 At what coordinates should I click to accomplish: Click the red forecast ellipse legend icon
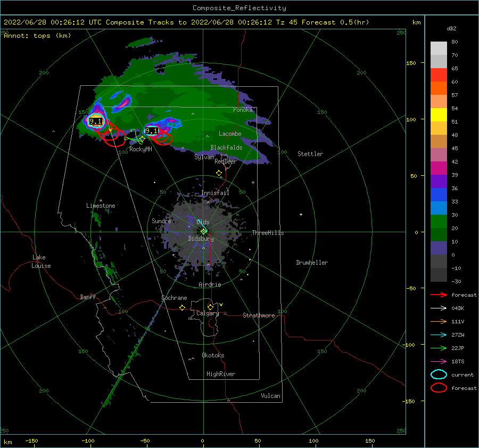(x=439, y=388)
